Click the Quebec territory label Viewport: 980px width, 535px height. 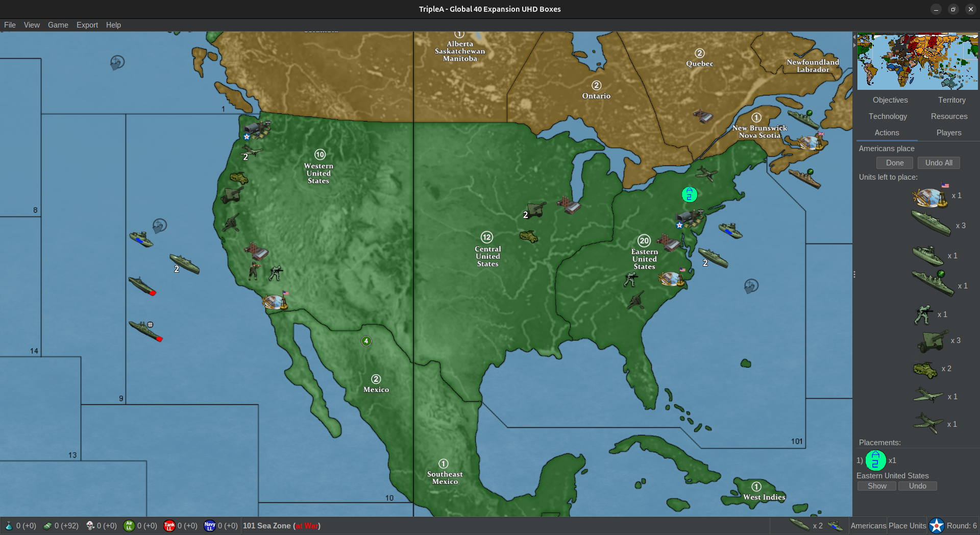pyautogui.click(x=699, y=64)
